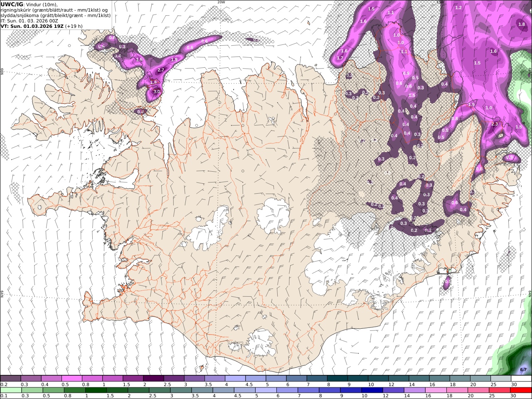This screenshot has height=399, width=532.
Task: Click the 'rigning/skúrir (grænt/blátt/rautt - mm/1klst) og' line
Action: pos(54,10)
